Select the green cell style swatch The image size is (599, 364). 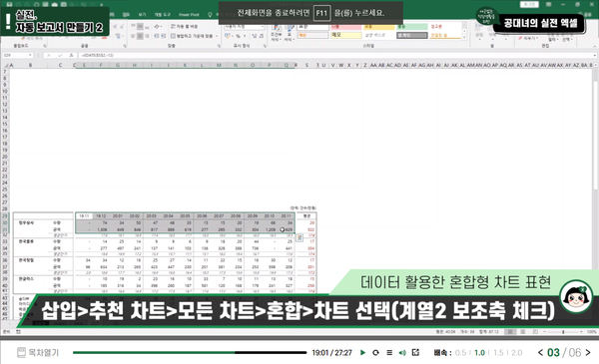412,27
